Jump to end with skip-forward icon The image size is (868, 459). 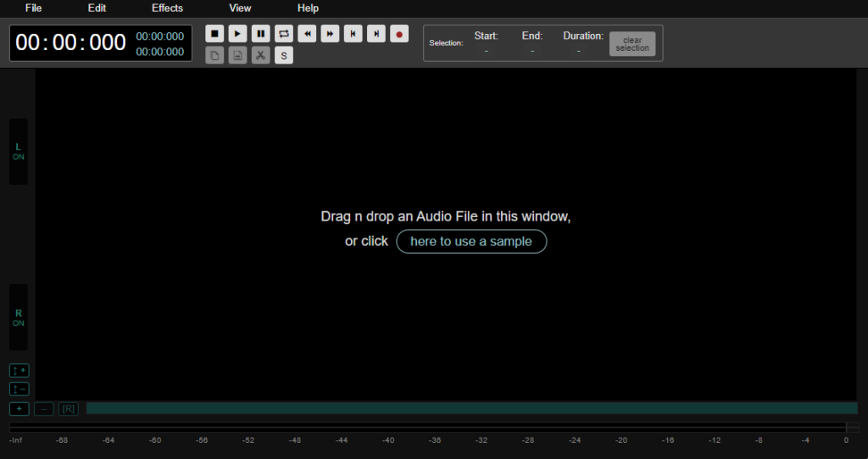point(376,34)
